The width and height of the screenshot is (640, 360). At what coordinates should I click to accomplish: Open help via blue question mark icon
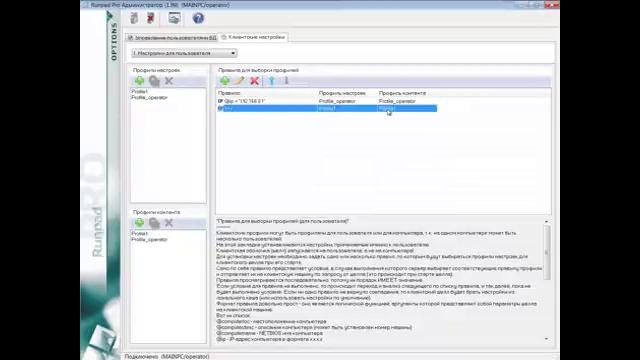point(198,18)
